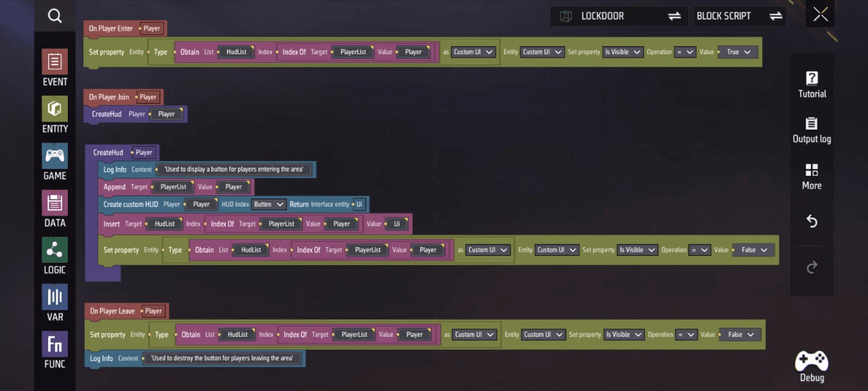Expand the True value dropdown in On Player Enter

point(738,52)
